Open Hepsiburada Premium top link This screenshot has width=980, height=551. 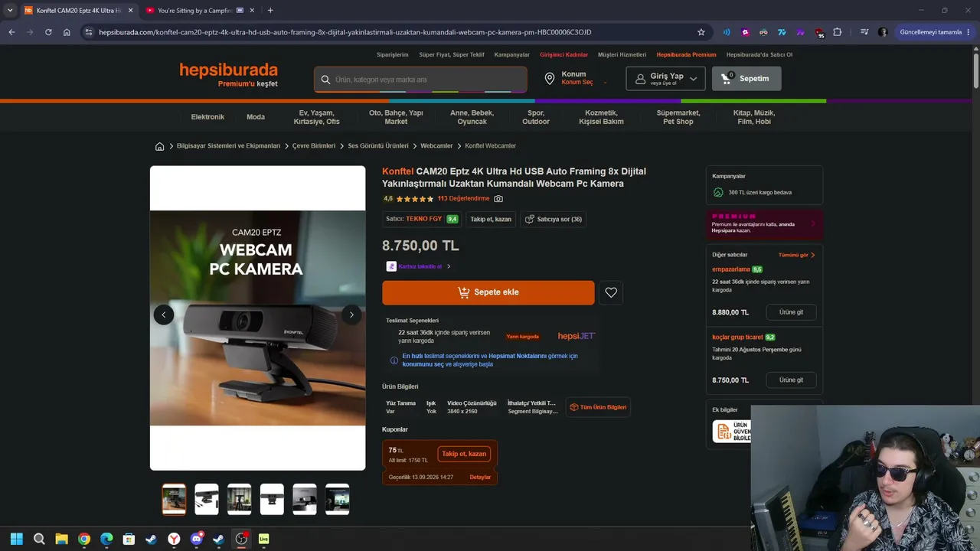(686, 55)
